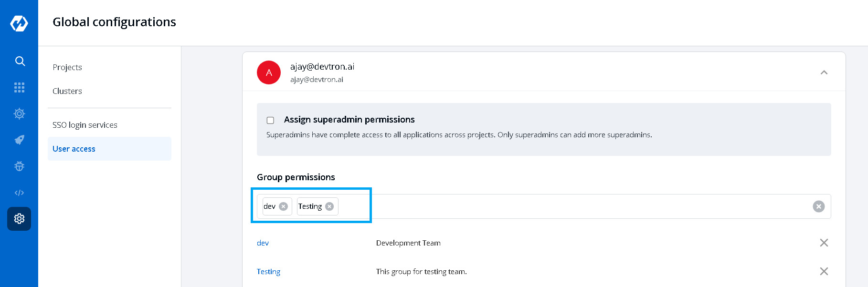Click the Group permissions input field
This screenshot has height=287, width=868.
pos(573,206)
